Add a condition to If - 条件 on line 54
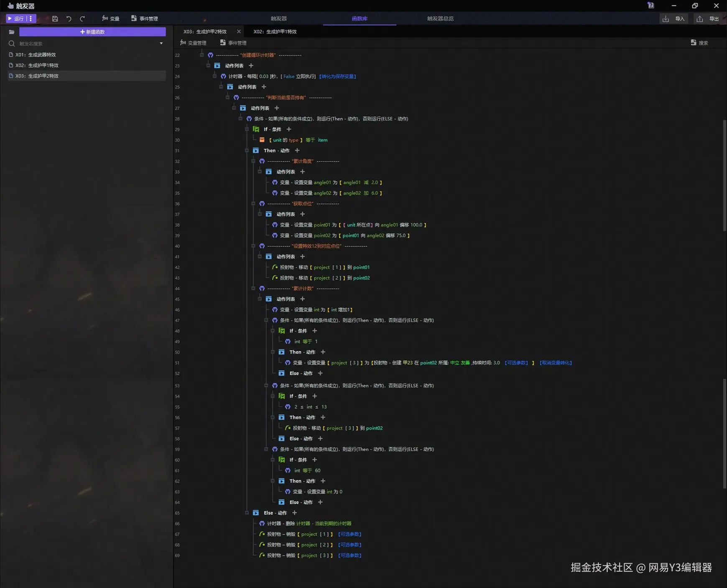Image resolution: width=727 pixels, height=588 pixels. (x=315, y=396)
